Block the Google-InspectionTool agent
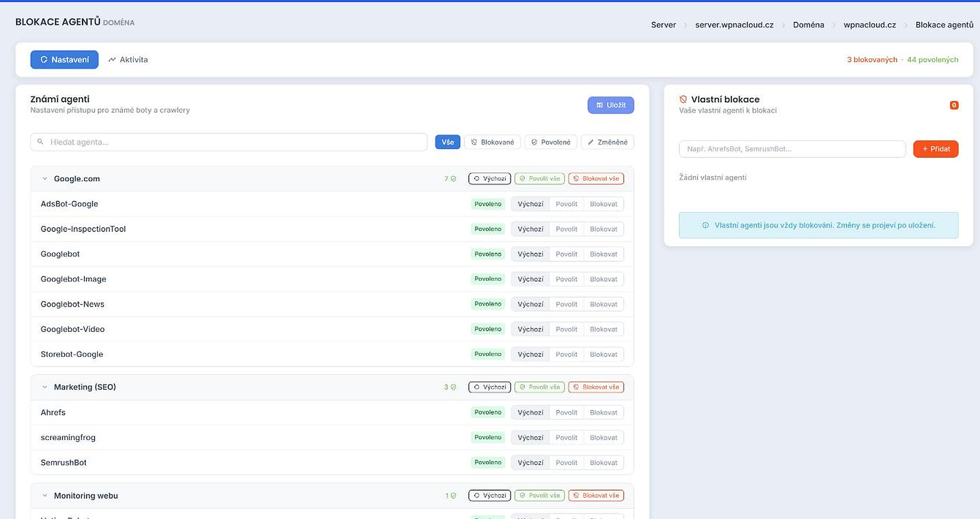This screenshot has height=519, width=980. (x=604, y=229)
